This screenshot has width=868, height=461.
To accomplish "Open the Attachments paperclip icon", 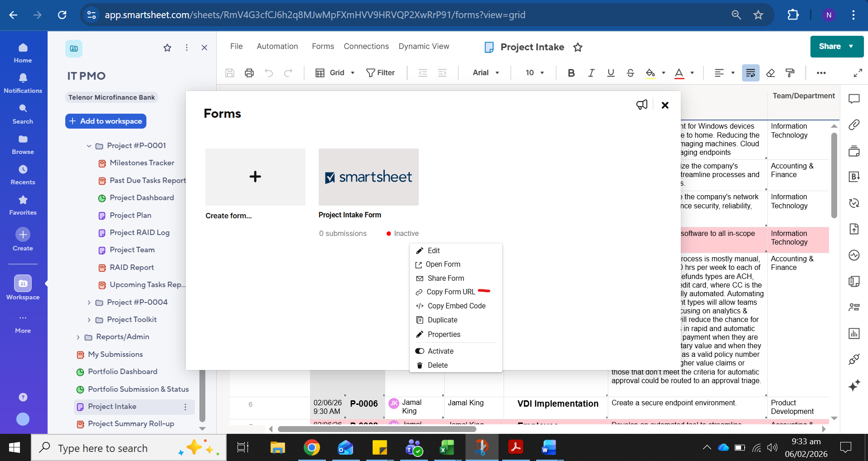I will (854, 125).
